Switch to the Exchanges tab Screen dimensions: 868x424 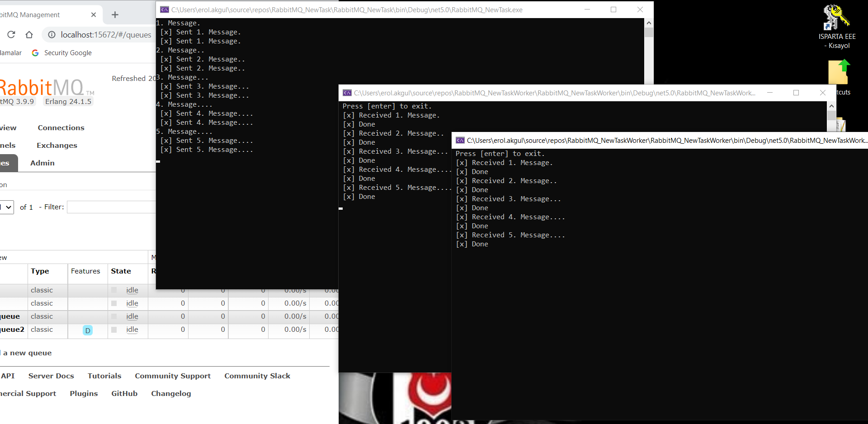tap(57, 146)
